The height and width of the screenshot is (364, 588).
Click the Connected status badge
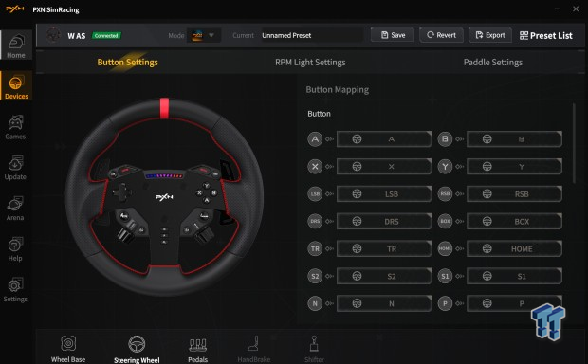point(106,36)
